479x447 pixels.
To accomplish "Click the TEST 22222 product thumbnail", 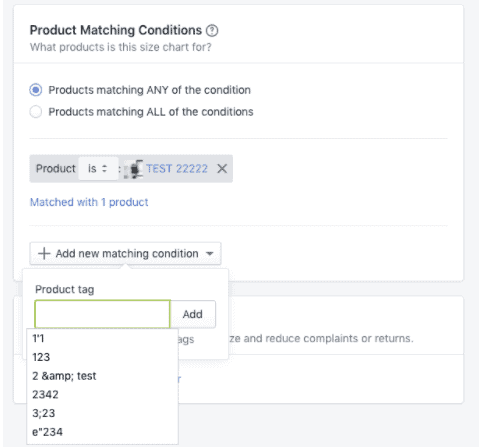I will 134,169.
